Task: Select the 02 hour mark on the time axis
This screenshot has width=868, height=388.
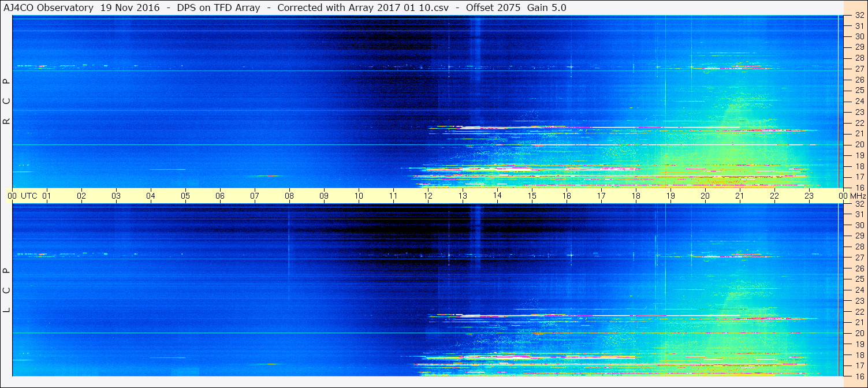Action: [x=81, y=196]
